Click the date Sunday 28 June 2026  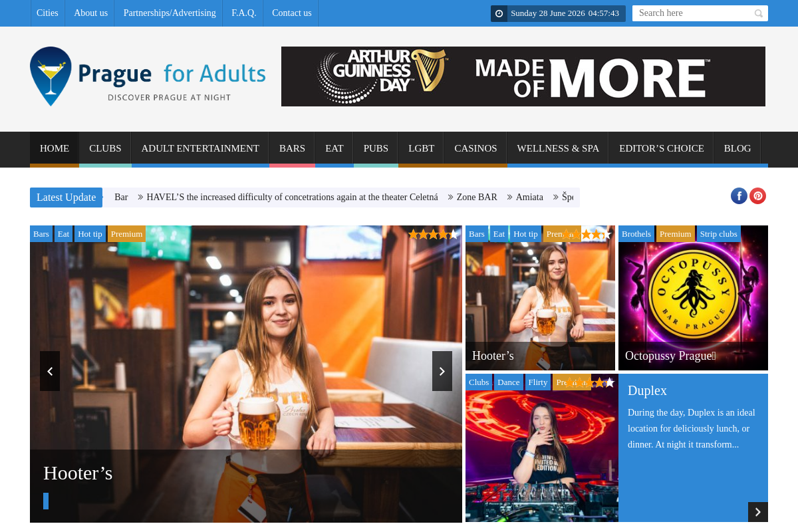(x=547, y=13)
